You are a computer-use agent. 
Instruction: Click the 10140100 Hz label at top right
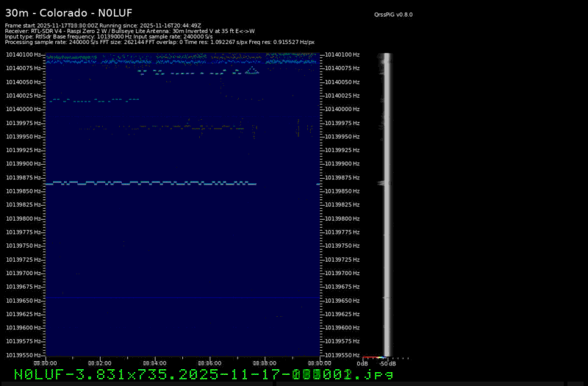click(342, 54)
